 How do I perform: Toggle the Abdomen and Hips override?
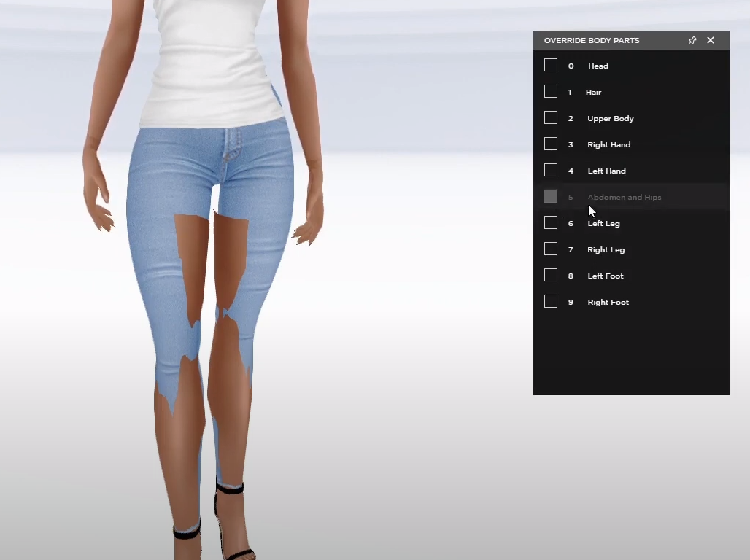point(551,196)
